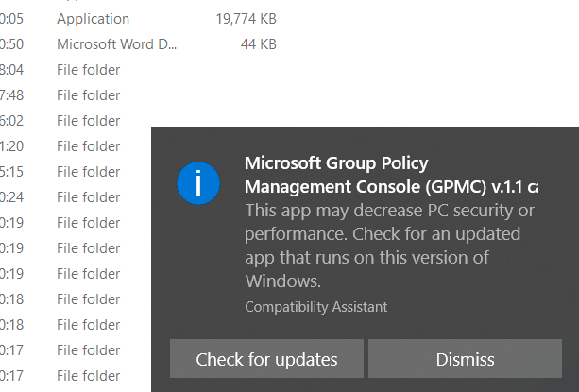The width and height of the screenshot is (579, 392).
Task: Click the Compatibility Assistant label
Action: pyautogui.click(x=316, y=307)
